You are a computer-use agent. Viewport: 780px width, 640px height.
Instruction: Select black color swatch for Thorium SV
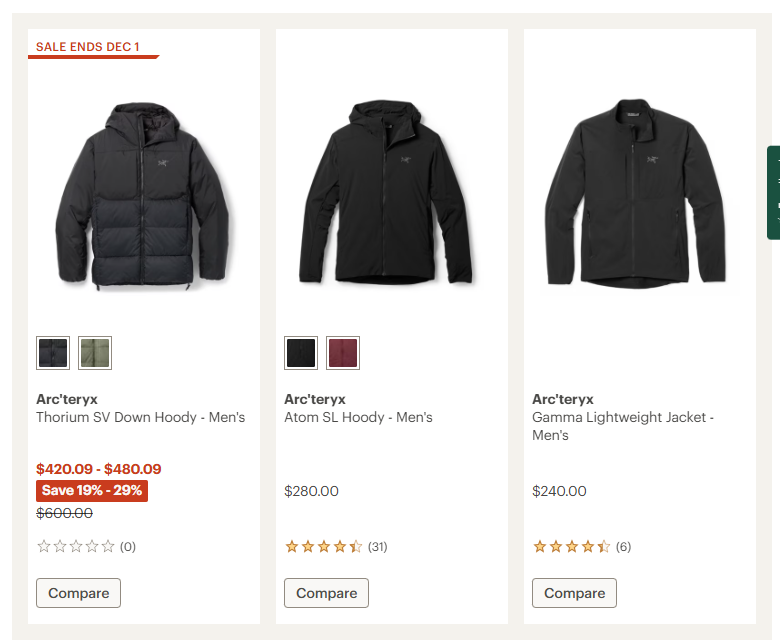53,352
